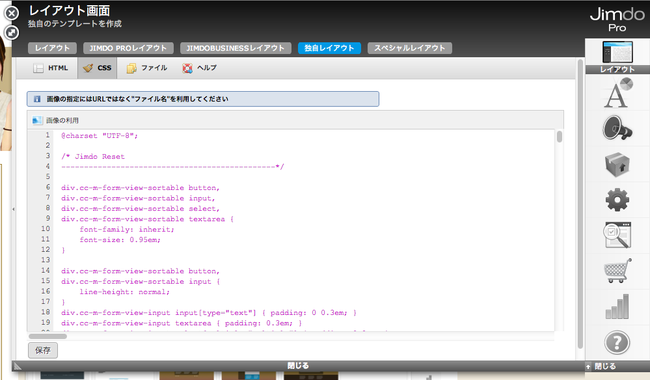
Task: Open the font style A icon
Action: point(617,93)
